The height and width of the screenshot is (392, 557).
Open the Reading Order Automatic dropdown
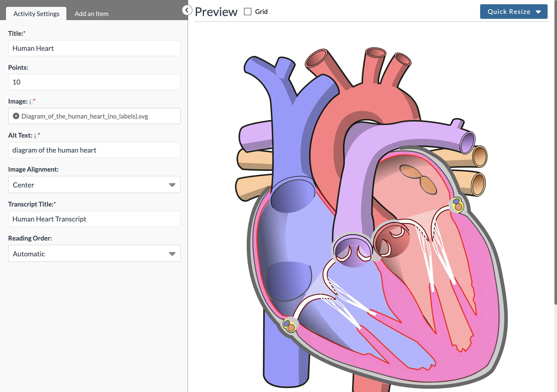(94, 253)
